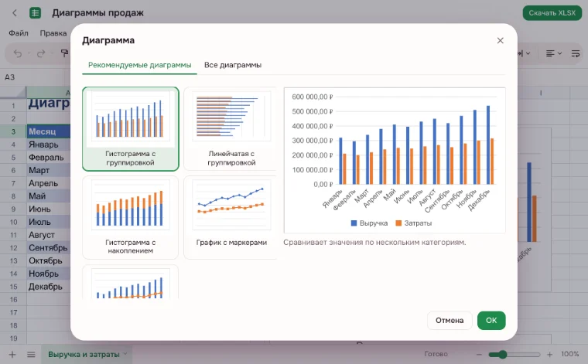Select the Ноябрь cell

tap(49, 274)
